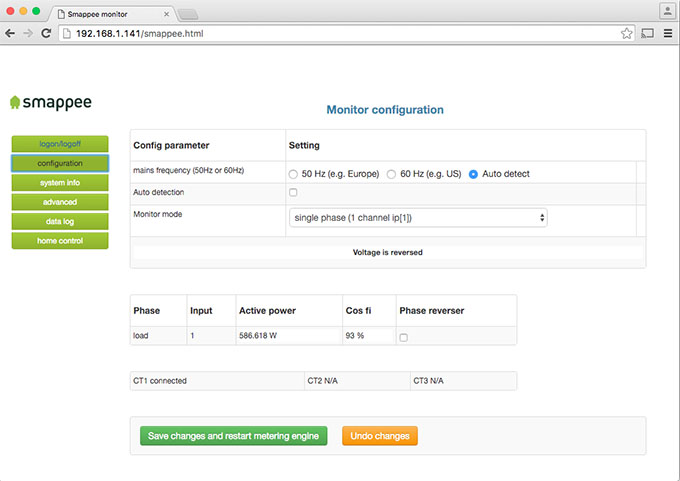
Task: Choose Auto detect frequency option
Action: coord(474,174)
